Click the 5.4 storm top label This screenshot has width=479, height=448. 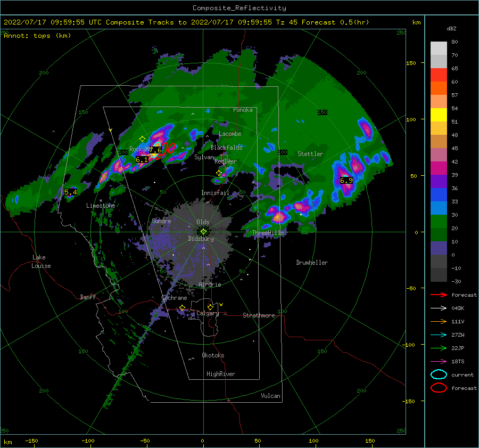point(71,192)
